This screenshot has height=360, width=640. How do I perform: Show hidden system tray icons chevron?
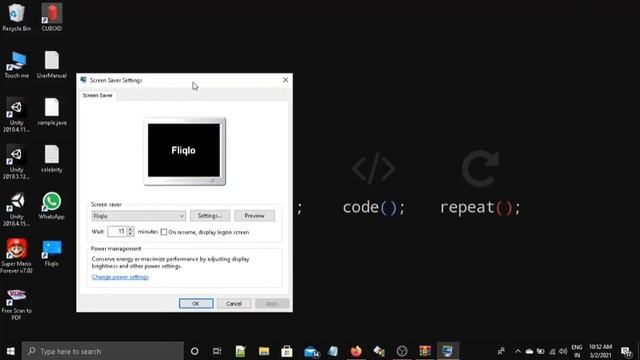518,351
